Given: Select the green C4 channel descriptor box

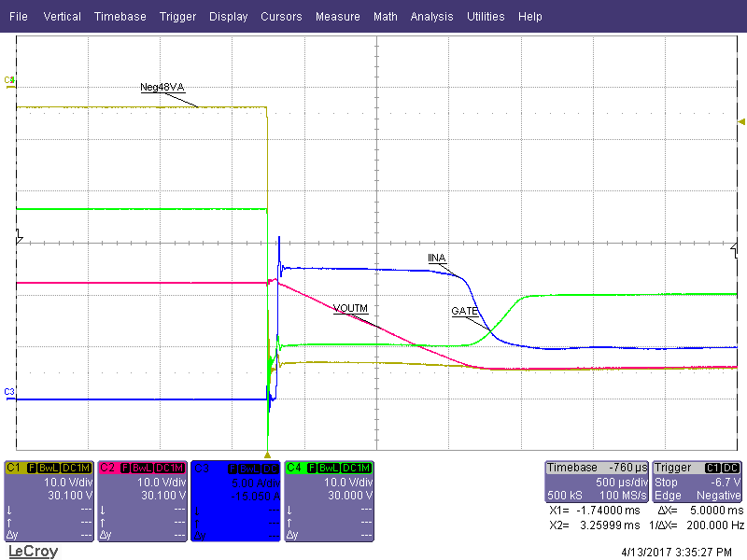Looking at the screenshot, I should pos(330,500).
